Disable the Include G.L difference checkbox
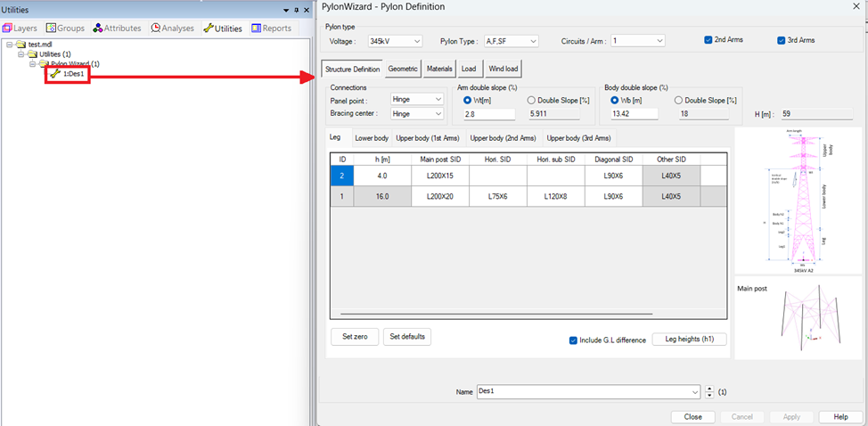This screenshot has height=426, width=868. (574, 340)
